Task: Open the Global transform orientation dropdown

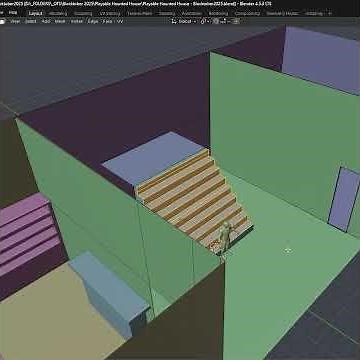Action: click(184, 21)
